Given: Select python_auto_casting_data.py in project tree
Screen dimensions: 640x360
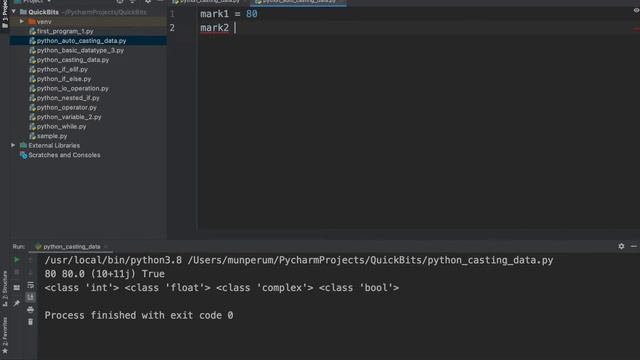Looking at the screenshot, I should coord(81,41).
